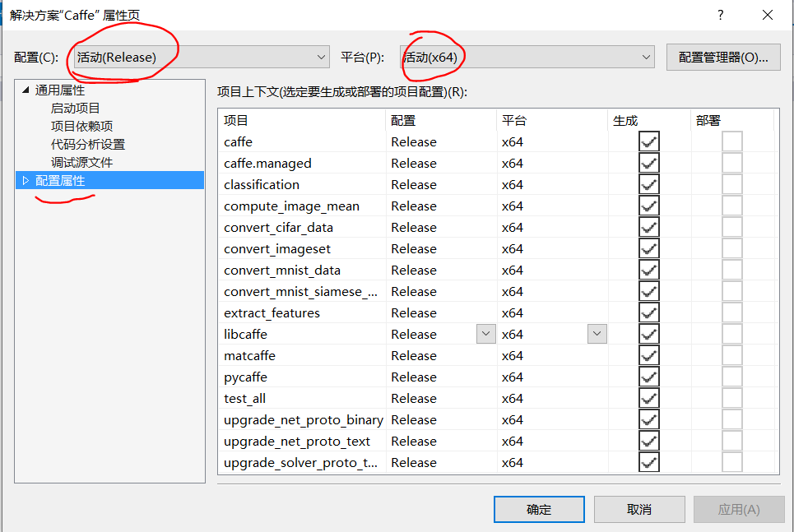This screenshot has height=532, width=794.
Task: Toggle build checkbox for matcaffe
Action: click(649, 355)
